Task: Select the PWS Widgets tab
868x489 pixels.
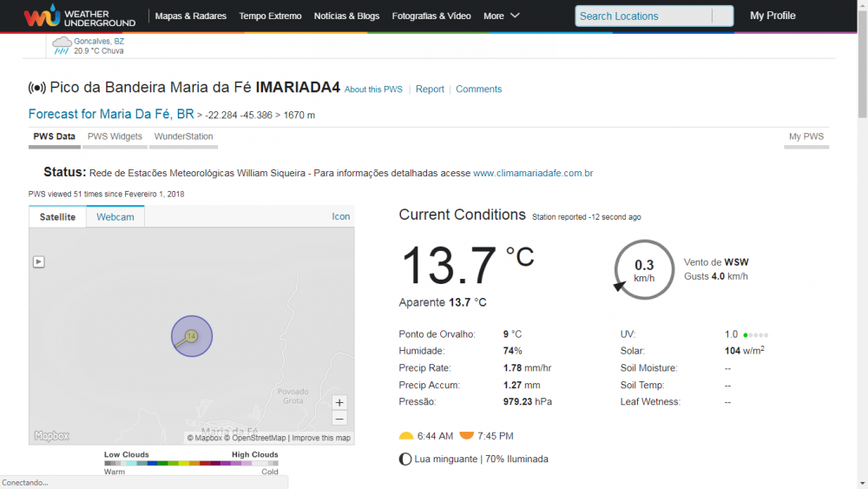Action: tap(115, 136)
